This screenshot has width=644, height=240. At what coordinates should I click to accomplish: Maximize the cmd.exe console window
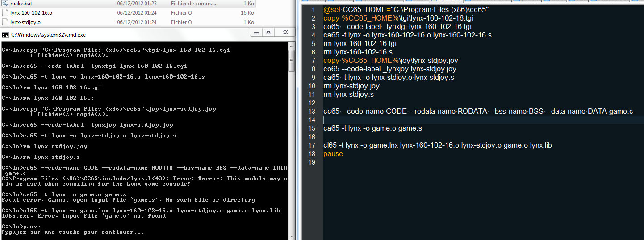click(268, 32)
